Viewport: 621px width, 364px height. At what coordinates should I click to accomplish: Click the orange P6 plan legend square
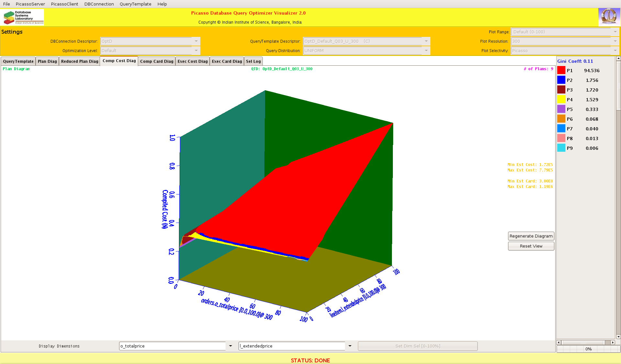click(x=561, y=119)
